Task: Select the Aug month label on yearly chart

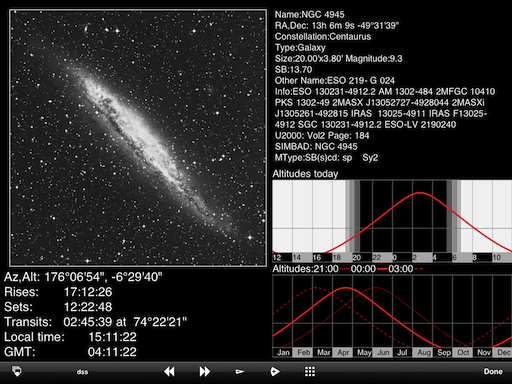Action: 423,353
